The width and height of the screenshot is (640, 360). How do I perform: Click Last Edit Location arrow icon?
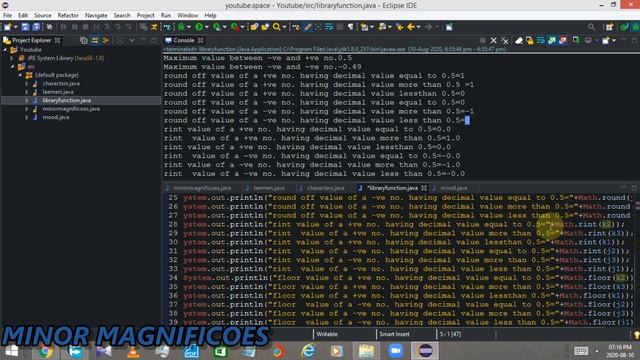pos(400,27)
